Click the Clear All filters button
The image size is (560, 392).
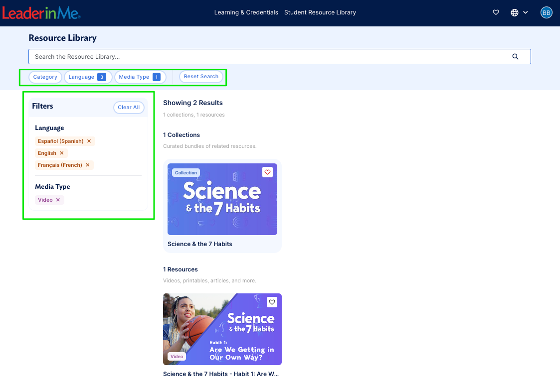129,107
